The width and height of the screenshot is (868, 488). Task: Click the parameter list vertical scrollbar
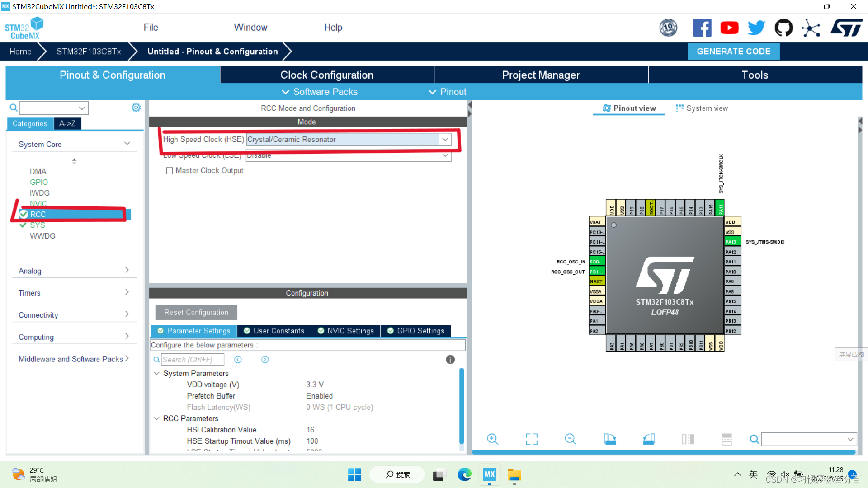(462, 407)
